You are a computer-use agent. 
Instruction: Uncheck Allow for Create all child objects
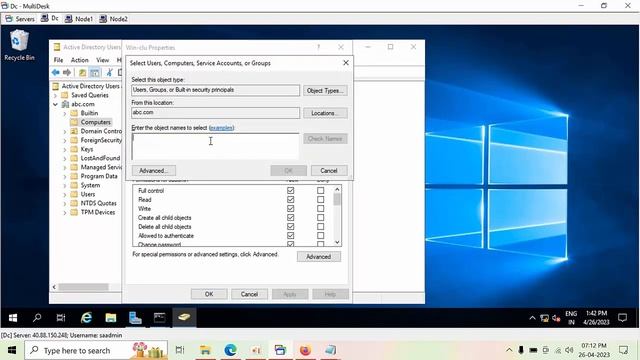point(291,218)
